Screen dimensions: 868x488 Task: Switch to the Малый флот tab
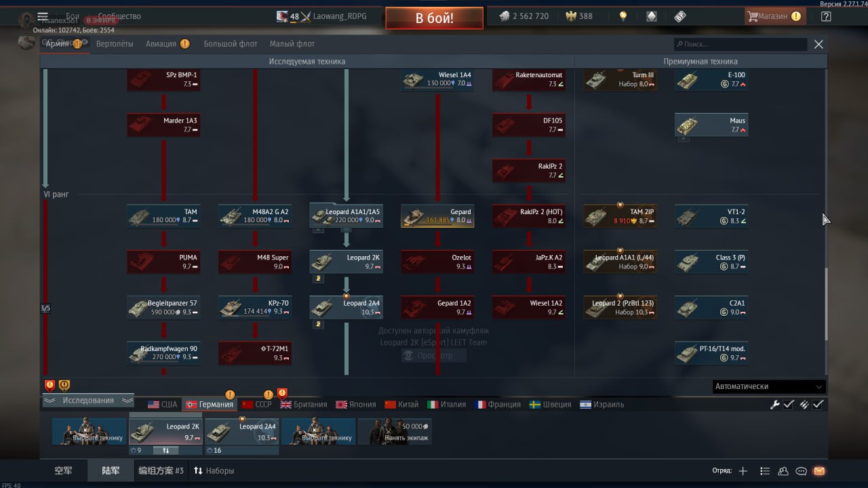(x=292, y=44)
